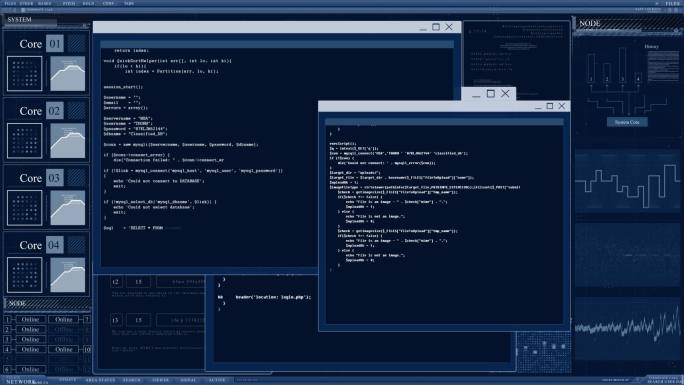684x385 pixels.
Task: Click the hatched square beside Core 02
Action: [x=77, y=111]
